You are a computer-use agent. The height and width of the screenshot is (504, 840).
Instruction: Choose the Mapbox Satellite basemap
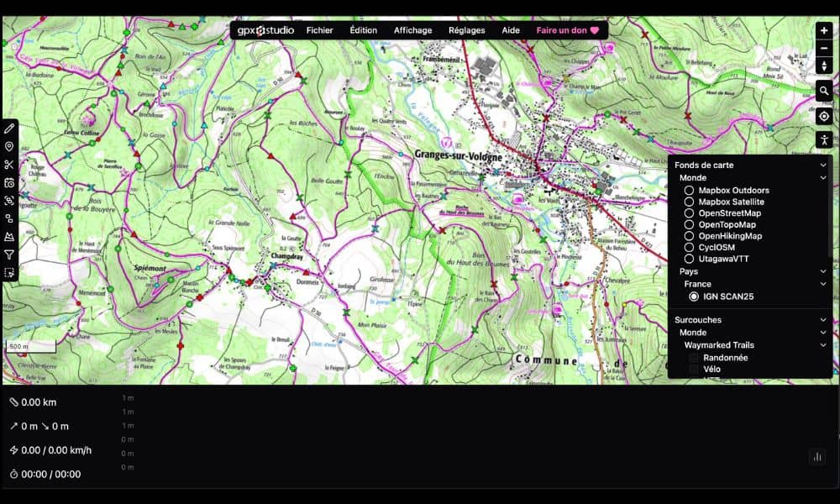click(x=690, y=202)
